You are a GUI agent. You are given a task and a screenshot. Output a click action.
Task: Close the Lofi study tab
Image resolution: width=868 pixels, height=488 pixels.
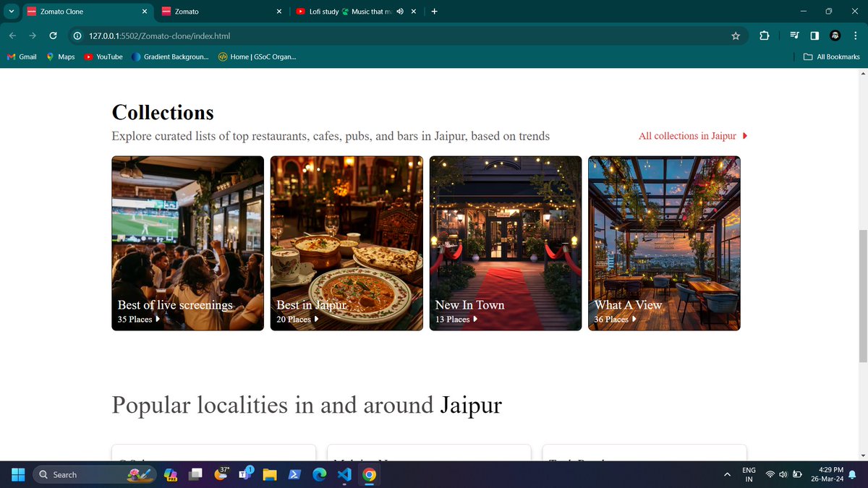pyautogui.click(x=414, y=12)
